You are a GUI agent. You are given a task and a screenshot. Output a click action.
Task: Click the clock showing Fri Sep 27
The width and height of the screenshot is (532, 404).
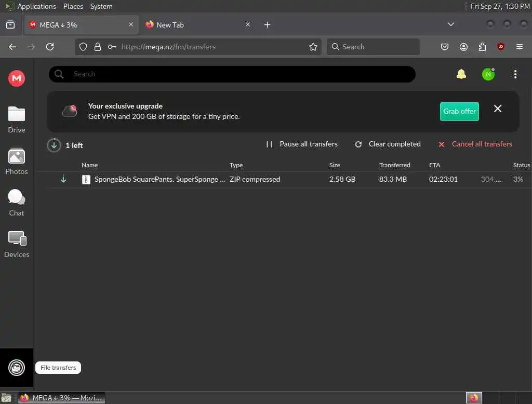tap(500, 6)
